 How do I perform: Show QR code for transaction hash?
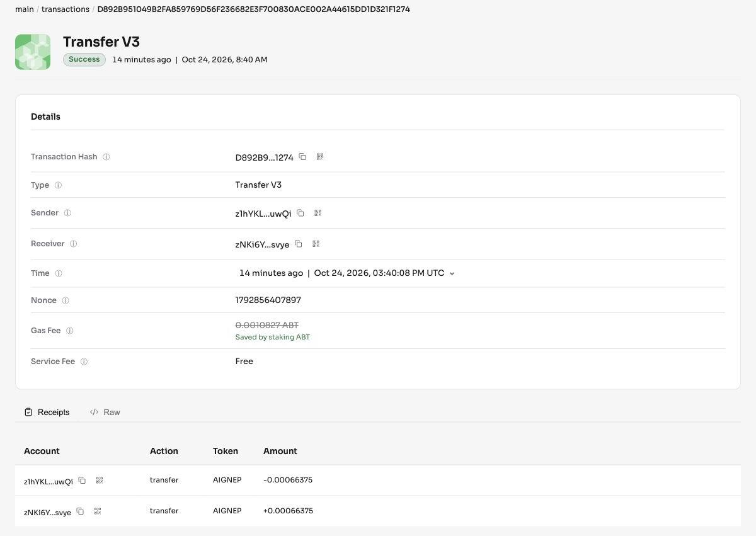320,157
